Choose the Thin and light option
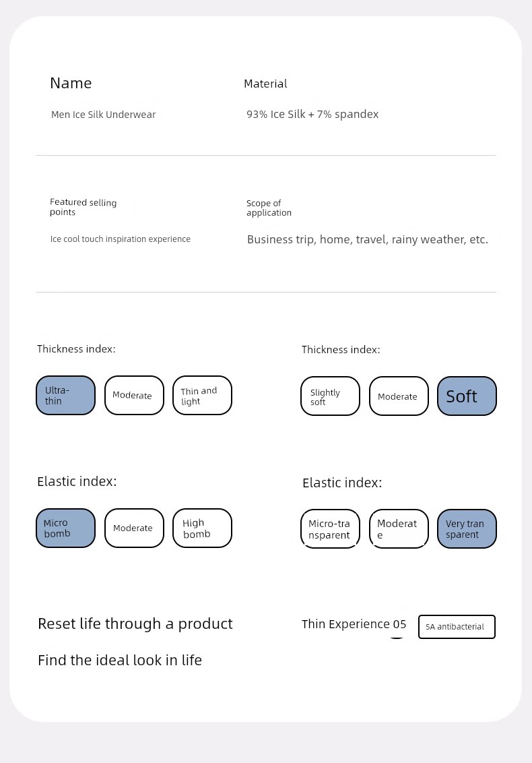This screenshot has height=763, width=532. point(202,395)
